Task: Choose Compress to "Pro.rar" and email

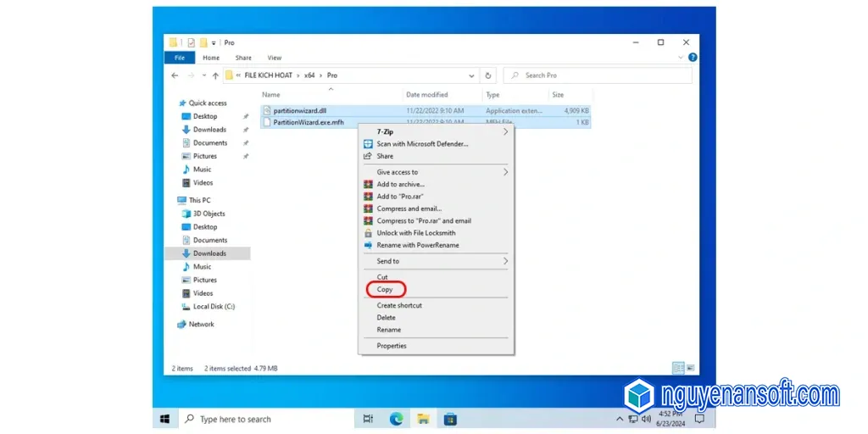Action: click(x=436, y=221)
